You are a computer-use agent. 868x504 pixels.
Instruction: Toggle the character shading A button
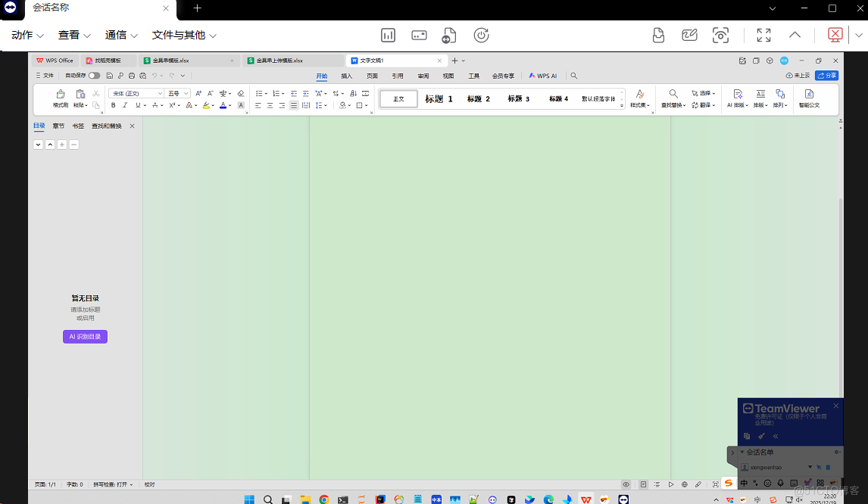pos(241,105)
